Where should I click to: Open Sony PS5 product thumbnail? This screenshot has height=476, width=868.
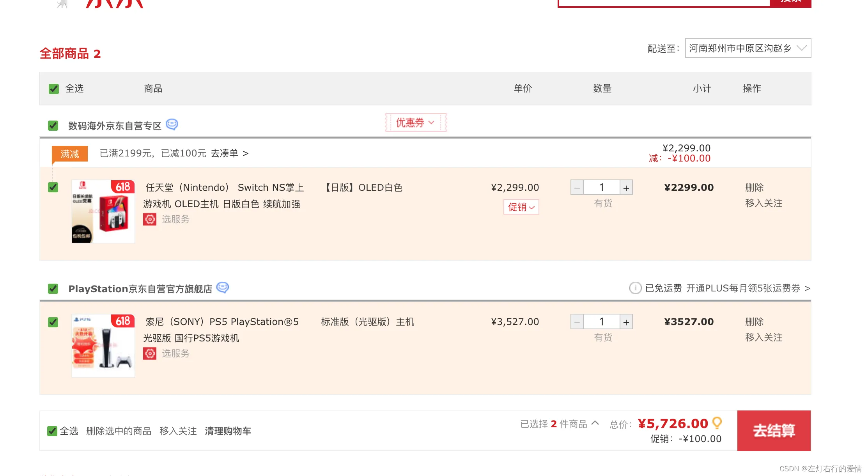coord(103,345)
